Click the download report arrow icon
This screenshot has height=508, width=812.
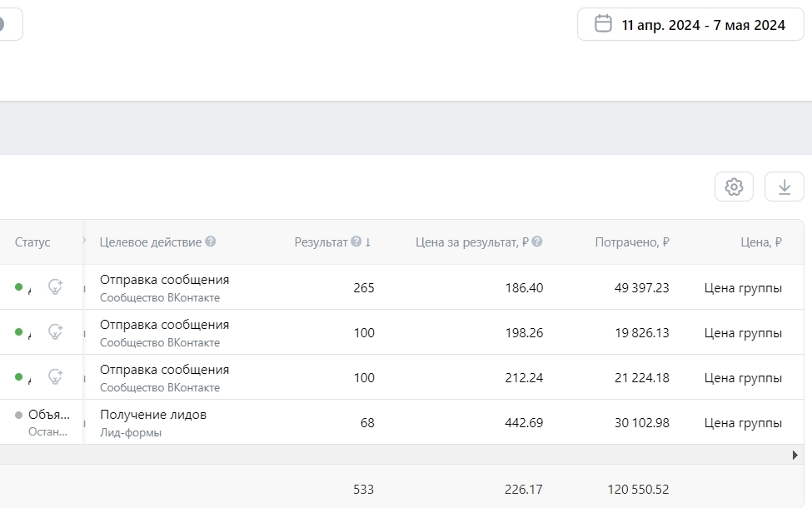[x=784, y=187]
